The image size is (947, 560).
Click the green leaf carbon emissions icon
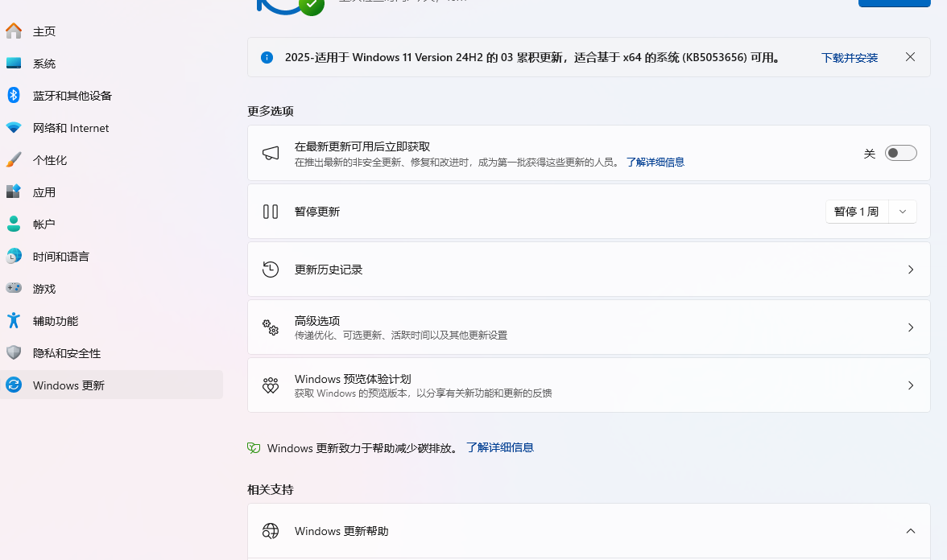coord(254,447)
